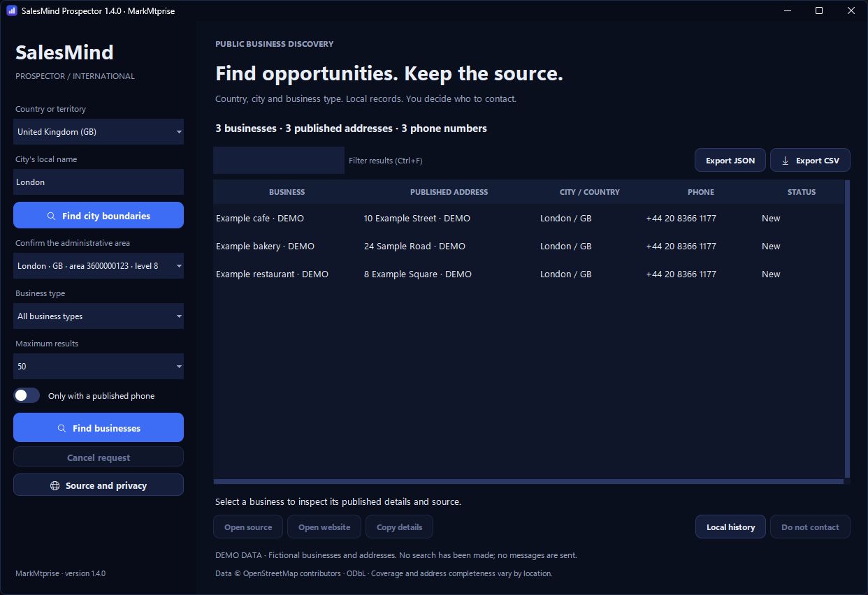Click the Copy details button
This screenshot has height=595, width=868.
tap(399, 527)
